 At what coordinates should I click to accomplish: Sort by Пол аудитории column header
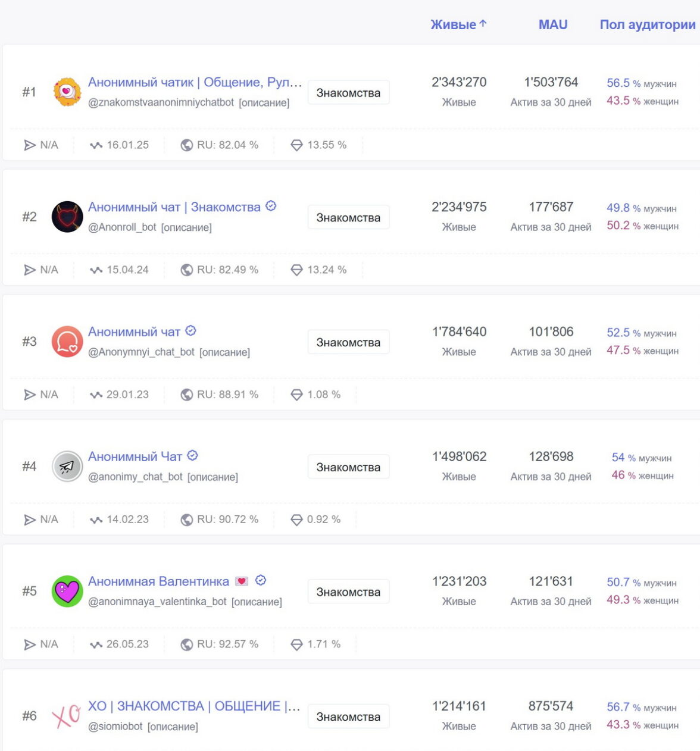click(x=647, y=24)
